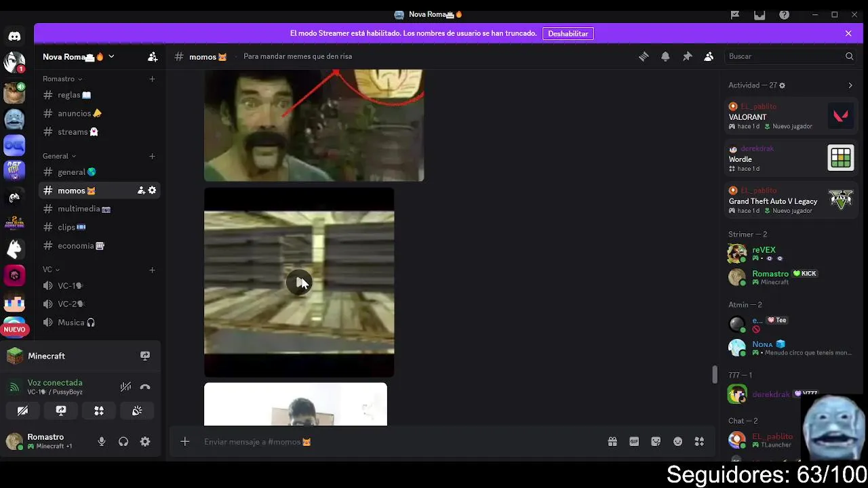Open the soundboard button
Screen dimensions: 868x488
137,411
